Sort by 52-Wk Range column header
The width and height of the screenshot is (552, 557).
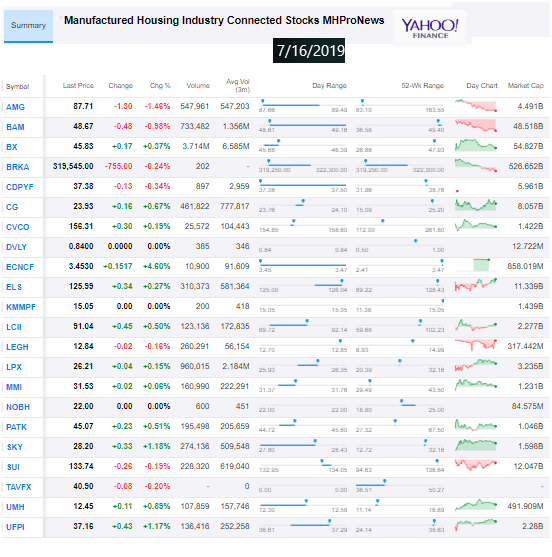tap(422, 86)
